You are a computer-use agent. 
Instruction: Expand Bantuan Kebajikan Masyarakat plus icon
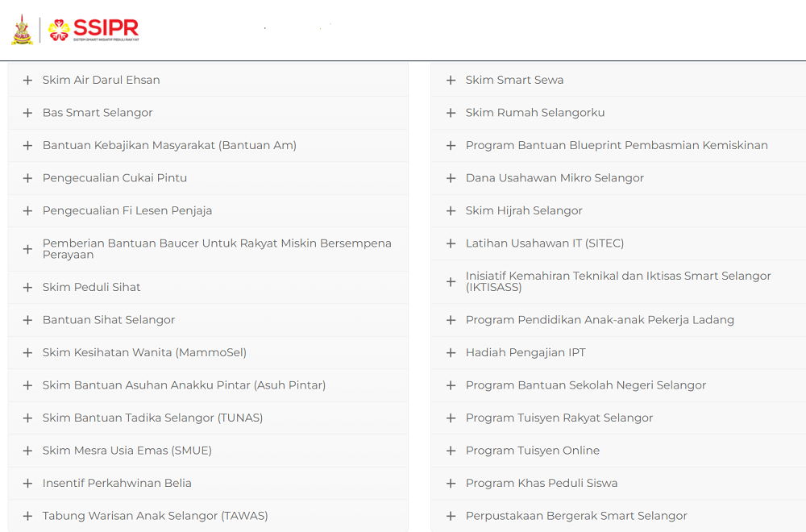click(x=27, y=145)
